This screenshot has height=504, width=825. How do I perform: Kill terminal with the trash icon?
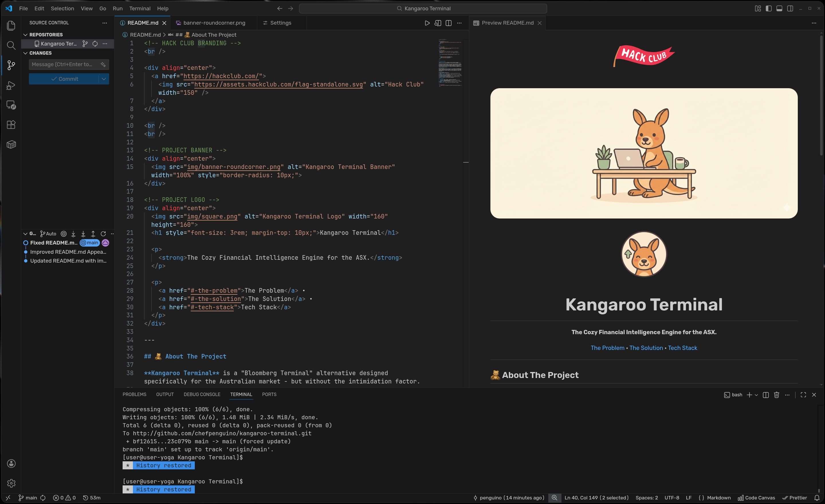[777, 395]
